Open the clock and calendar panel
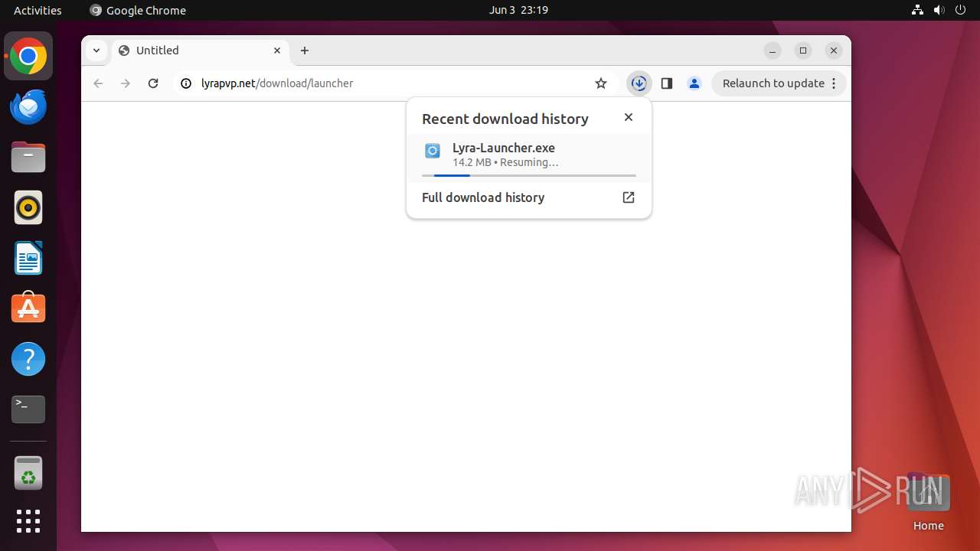Image resolution: width=980 pixels, height=551 pixels. click(x=518, y=10)
